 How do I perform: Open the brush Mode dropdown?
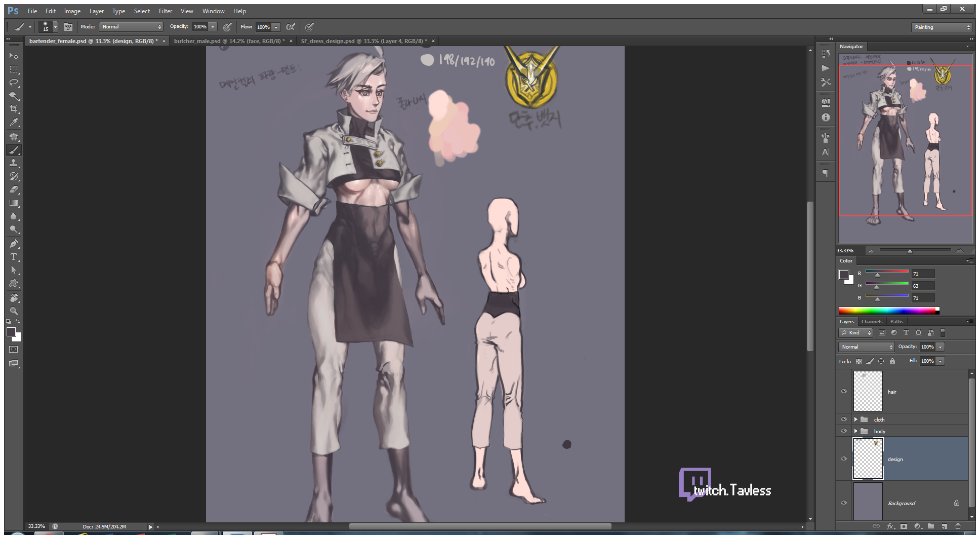tap(131, 27)
